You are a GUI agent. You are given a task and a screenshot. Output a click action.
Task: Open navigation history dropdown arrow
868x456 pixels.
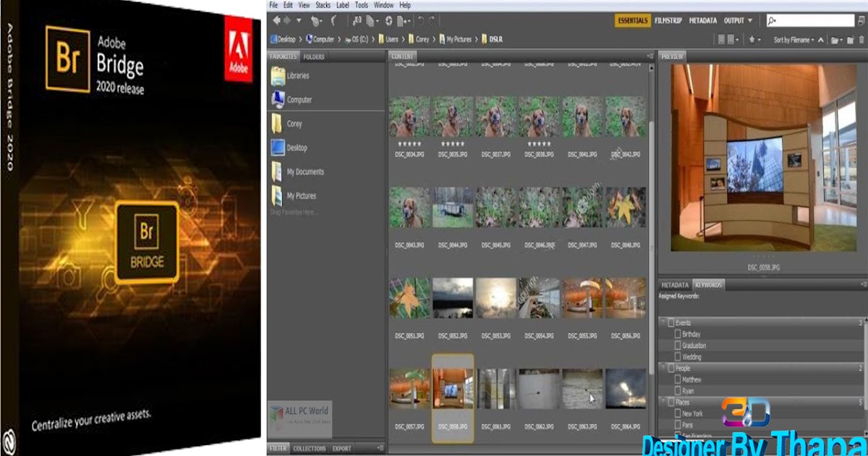click(x=299, y=20)
